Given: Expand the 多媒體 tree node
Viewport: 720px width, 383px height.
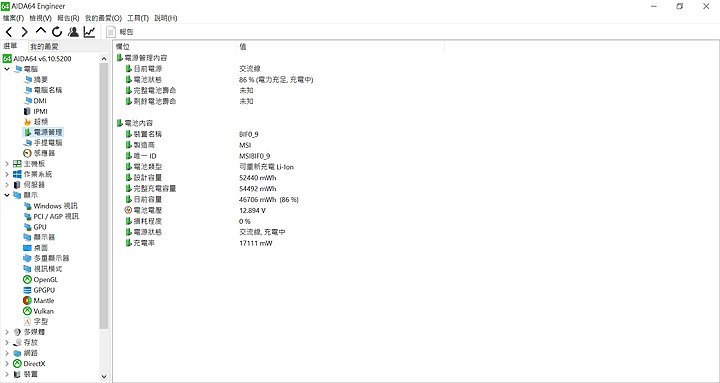Looking at the screenshot, I should 7,332.
